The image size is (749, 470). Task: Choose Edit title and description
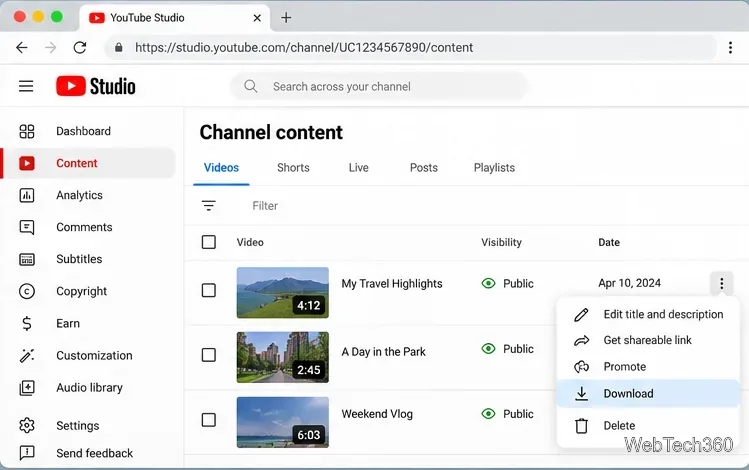point(648,314)
